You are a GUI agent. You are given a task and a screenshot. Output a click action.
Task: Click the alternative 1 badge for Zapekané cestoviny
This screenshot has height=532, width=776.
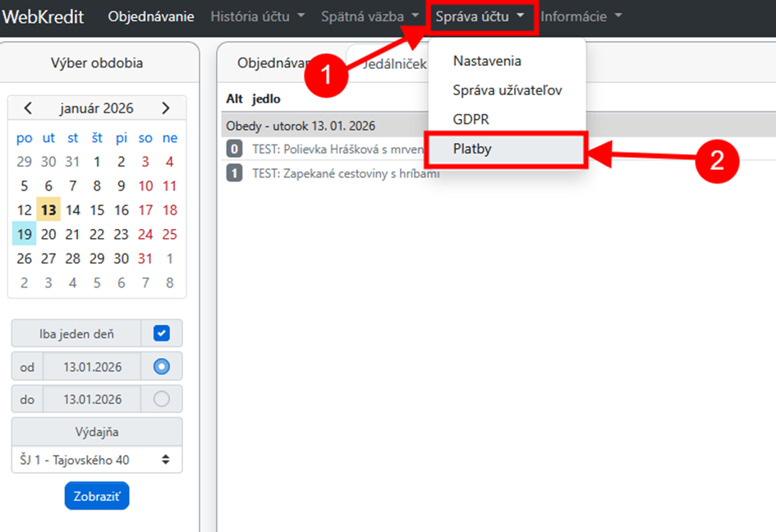tap(234, 173)
